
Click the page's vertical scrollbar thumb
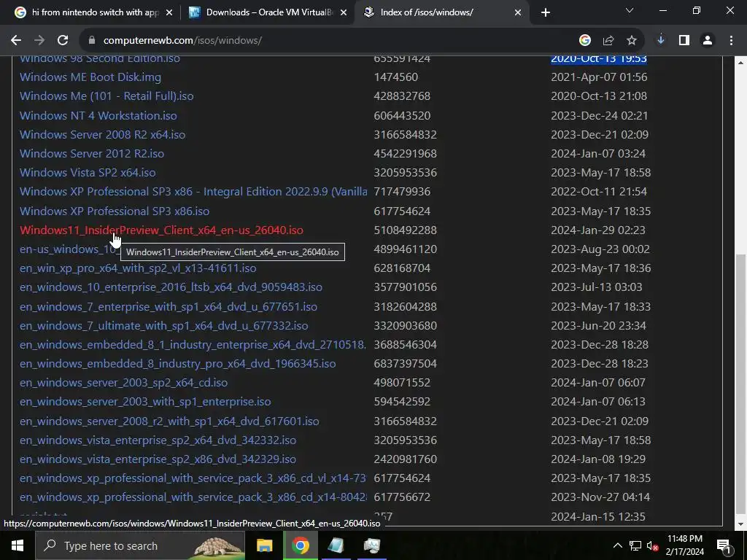(x=741, y=385)
